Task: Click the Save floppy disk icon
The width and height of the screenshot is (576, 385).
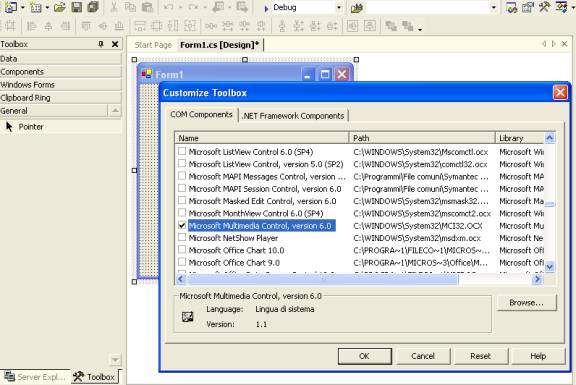Action: click(x=76, y=7)
